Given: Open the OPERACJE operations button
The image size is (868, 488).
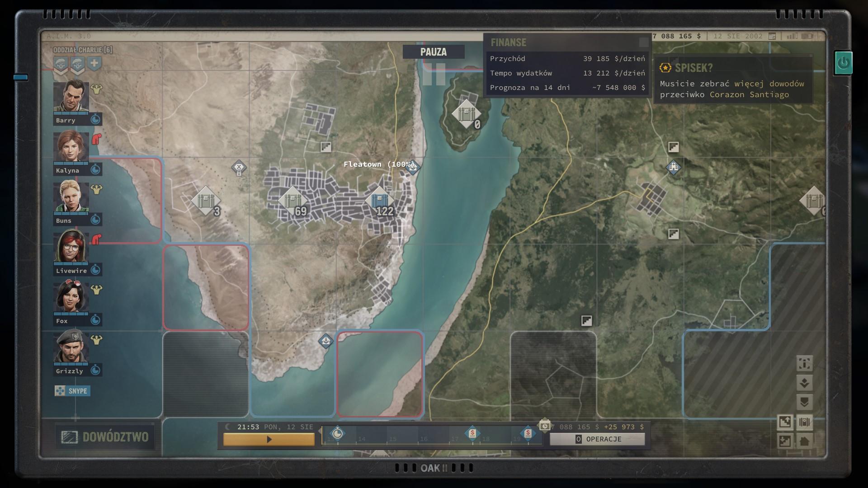Looking at the screenshot, I should click(x=597, y=439).
